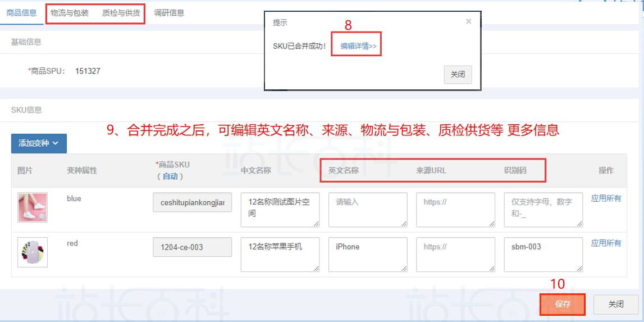
Task: Click the bottom 关闭 button
Action: (x=616, y=305)
